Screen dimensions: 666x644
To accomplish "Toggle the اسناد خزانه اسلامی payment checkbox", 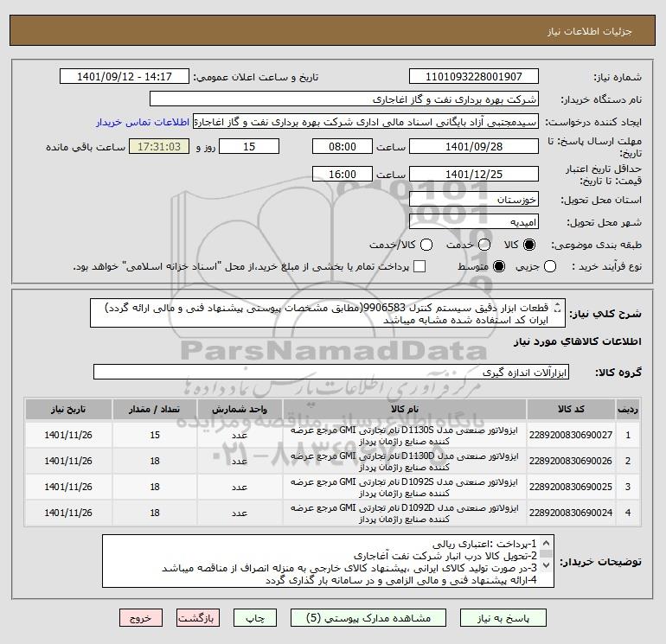I will 419,266.
